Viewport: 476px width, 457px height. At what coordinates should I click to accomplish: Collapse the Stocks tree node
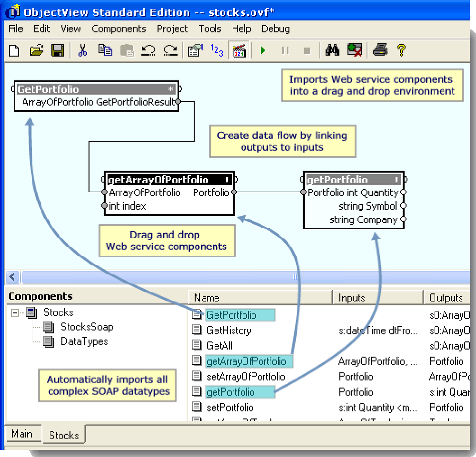tap(15, 313)
